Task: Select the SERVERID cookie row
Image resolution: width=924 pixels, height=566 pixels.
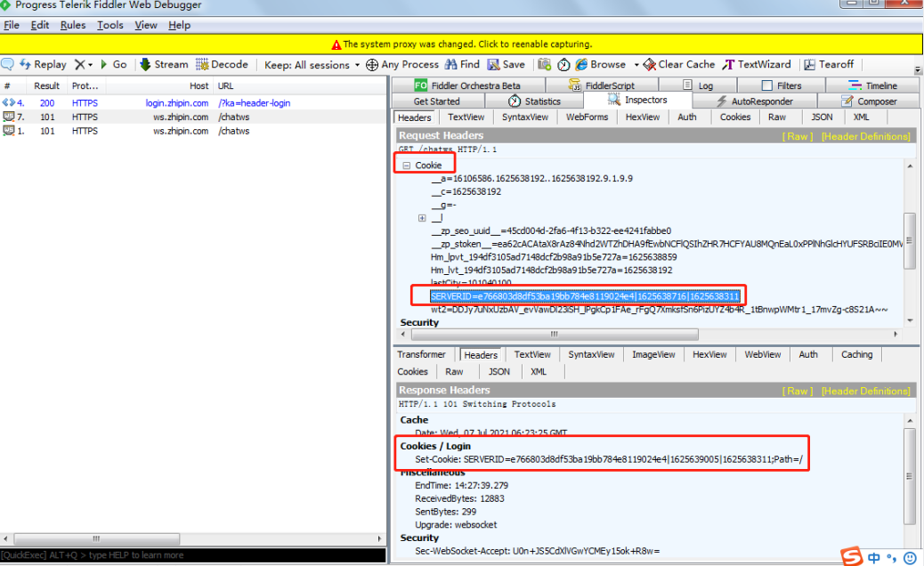Action: [585, 296]
